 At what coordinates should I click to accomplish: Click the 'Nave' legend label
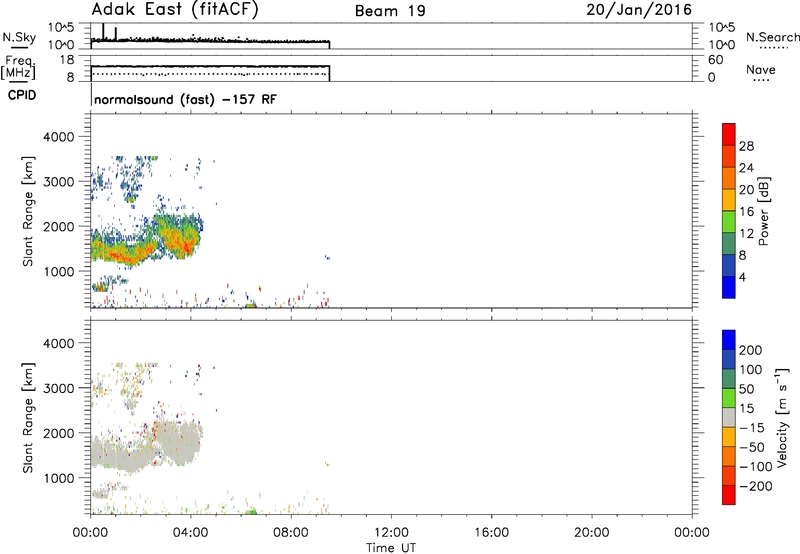[761, 70]
